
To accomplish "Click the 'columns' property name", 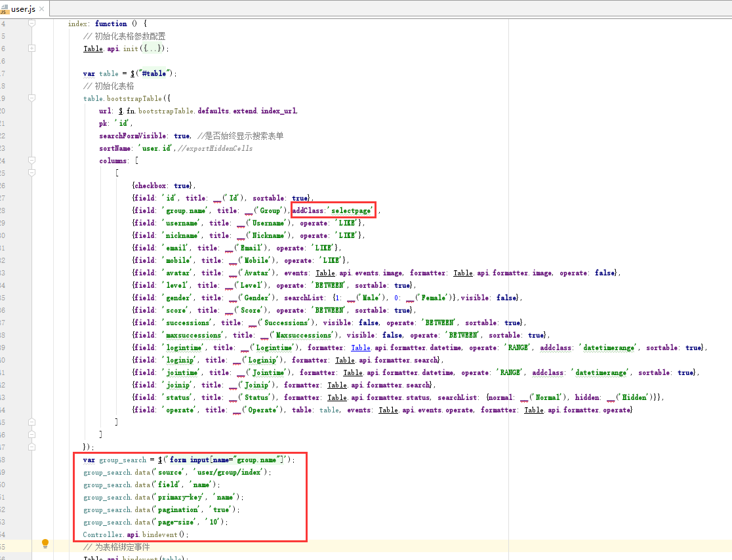I will [x=113, y=161].
